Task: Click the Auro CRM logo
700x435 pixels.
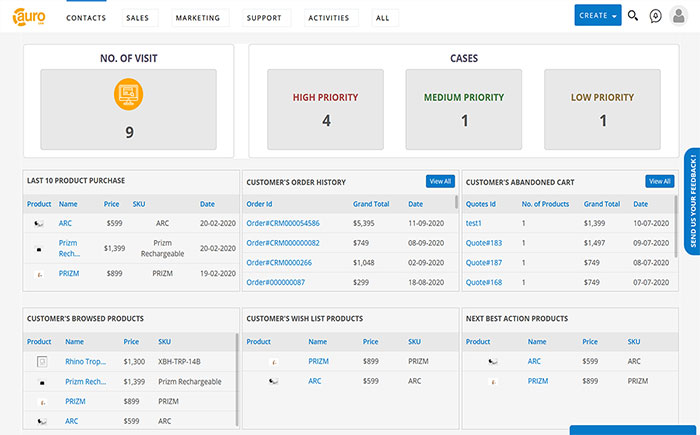Action: 29,17
